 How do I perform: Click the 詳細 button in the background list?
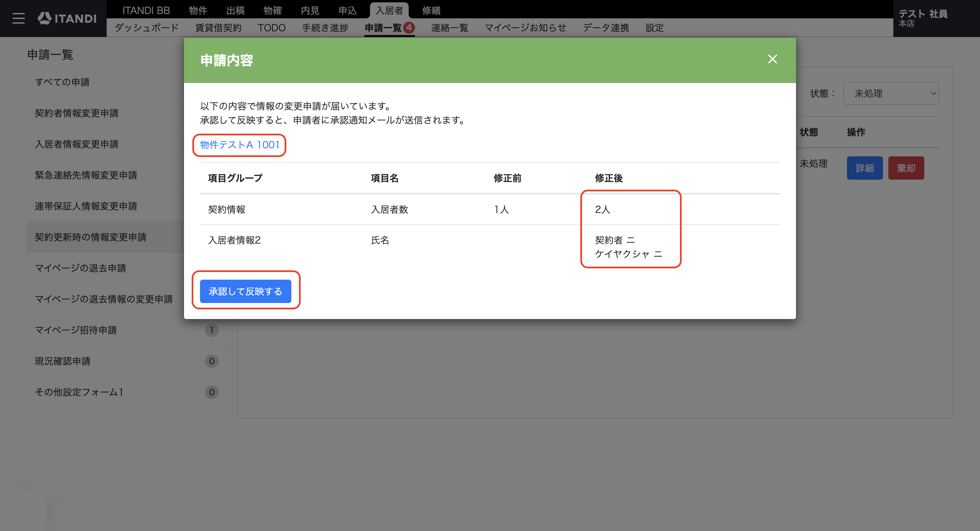coord(864,168)
